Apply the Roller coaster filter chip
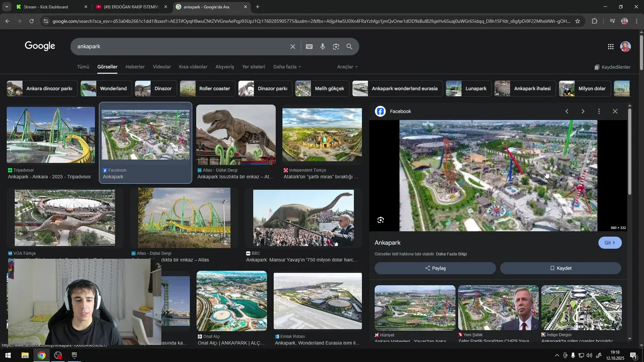Image resolution: width=644 pixels, height=362 pixels. [208, 88]
